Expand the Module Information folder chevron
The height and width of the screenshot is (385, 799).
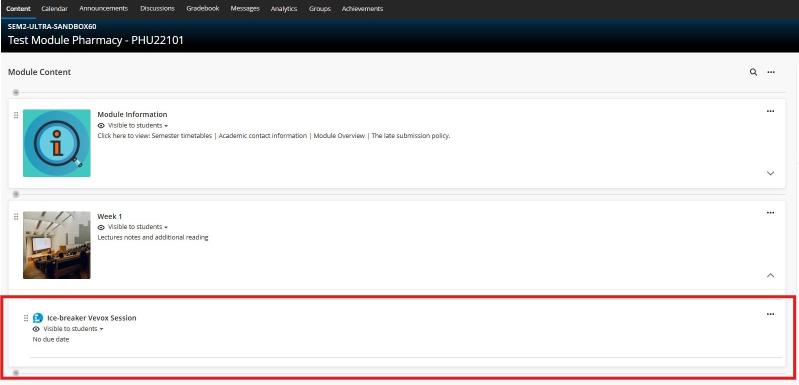pyautogui.click(x=770, y=173)
